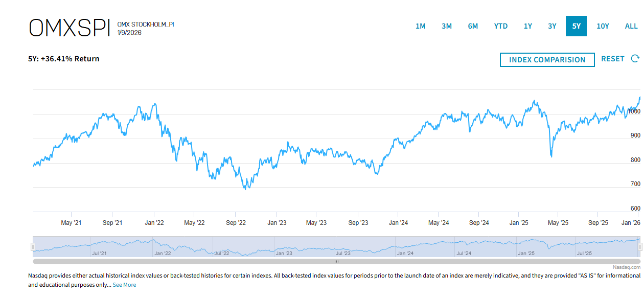Click the April 2025 dip on the chart line
Screen dimensions: 644x298
[551, 155]
